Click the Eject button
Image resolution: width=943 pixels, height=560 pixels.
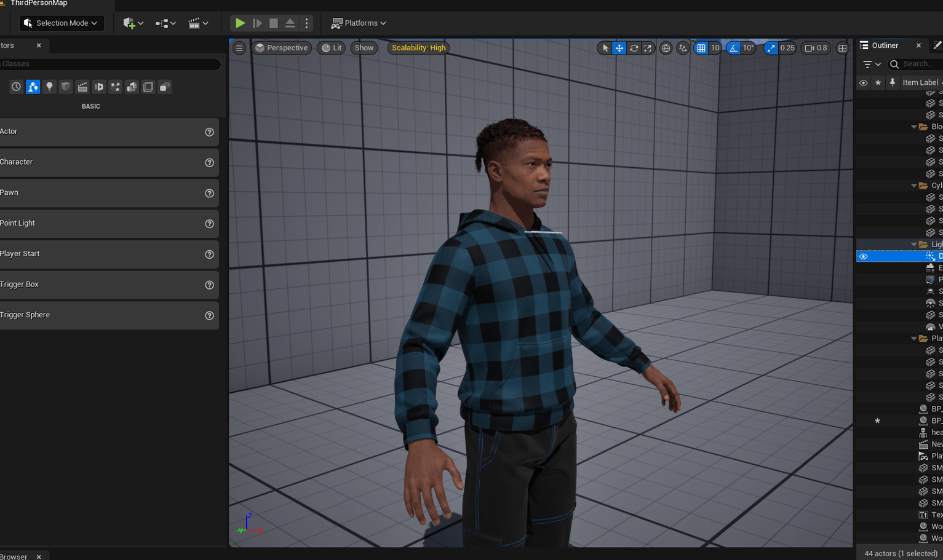[x=290, y=23]
